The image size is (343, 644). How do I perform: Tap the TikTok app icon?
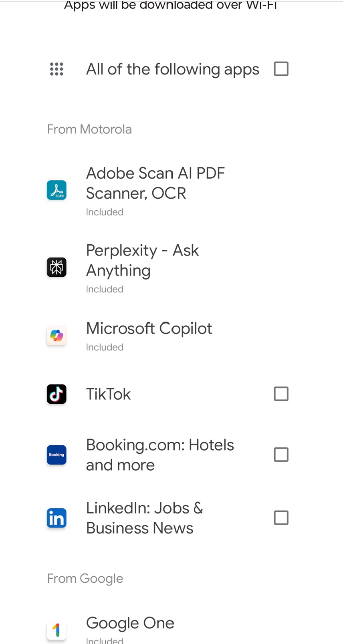tap(56, 394)
